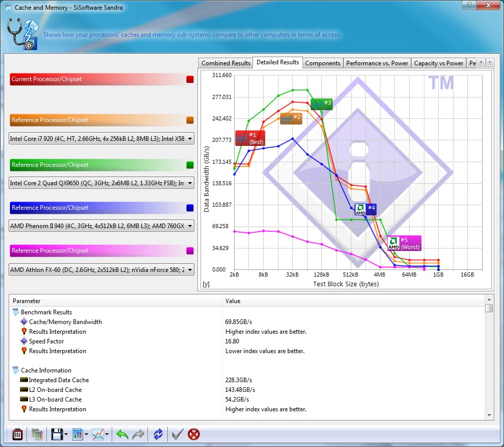Toggle the blue reference color box
Screen dimensions: 504x447
click(190, 208)
